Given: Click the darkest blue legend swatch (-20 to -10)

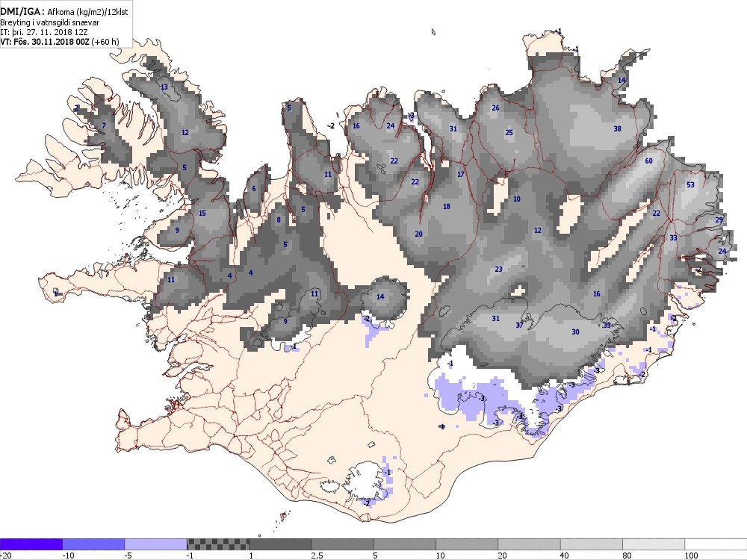Looking at the screenshot, I should [31, 544].
